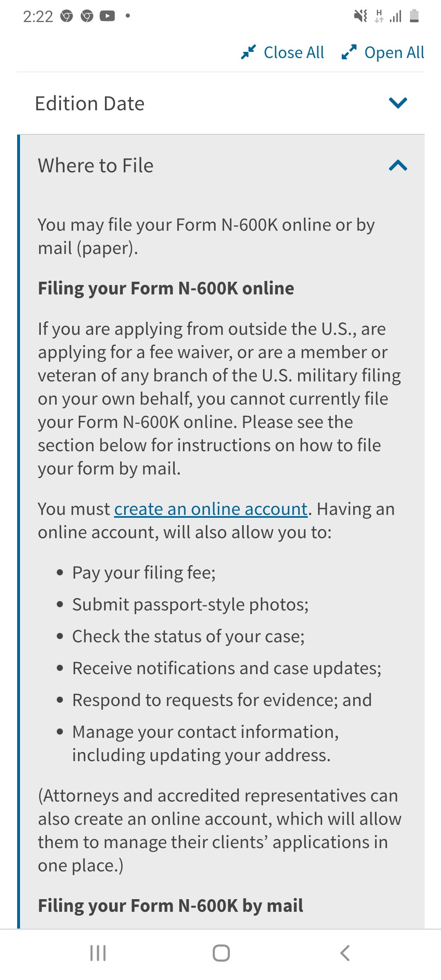Image resolution: width=441 pixels, height=980 pixels.
Task: Go back using the navigation arrow
Action: coord(345,953)
